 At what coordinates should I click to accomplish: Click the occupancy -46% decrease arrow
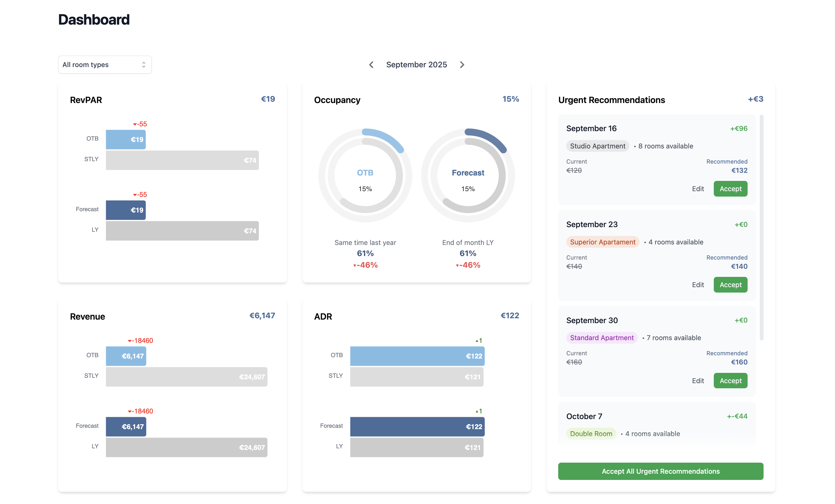click(x=354, y=265)
